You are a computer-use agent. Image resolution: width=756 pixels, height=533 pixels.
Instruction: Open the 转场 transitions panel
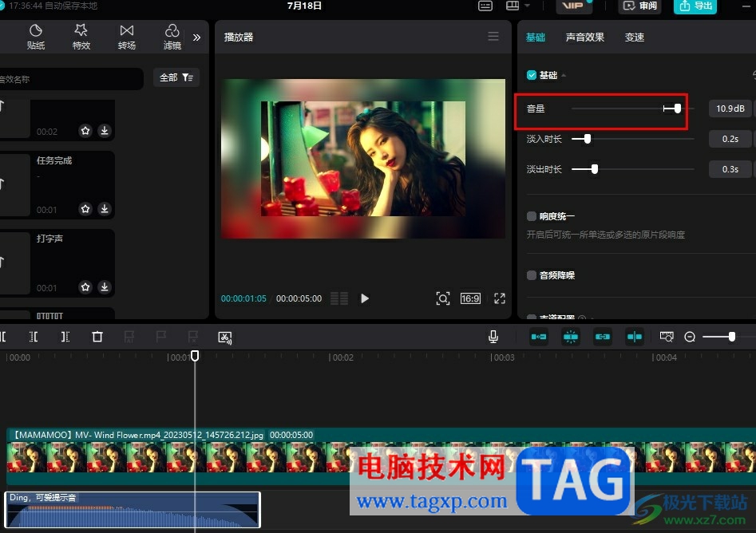coord(127,38)
